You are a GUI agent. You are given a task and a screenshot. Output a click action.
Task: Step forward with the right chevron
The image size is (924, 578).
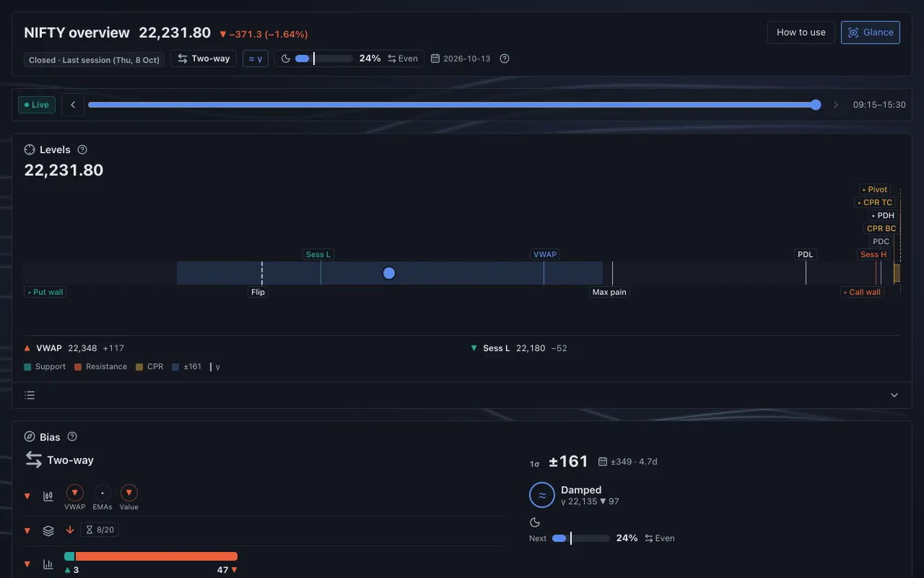pyautogui.click(x=836, y=105)
